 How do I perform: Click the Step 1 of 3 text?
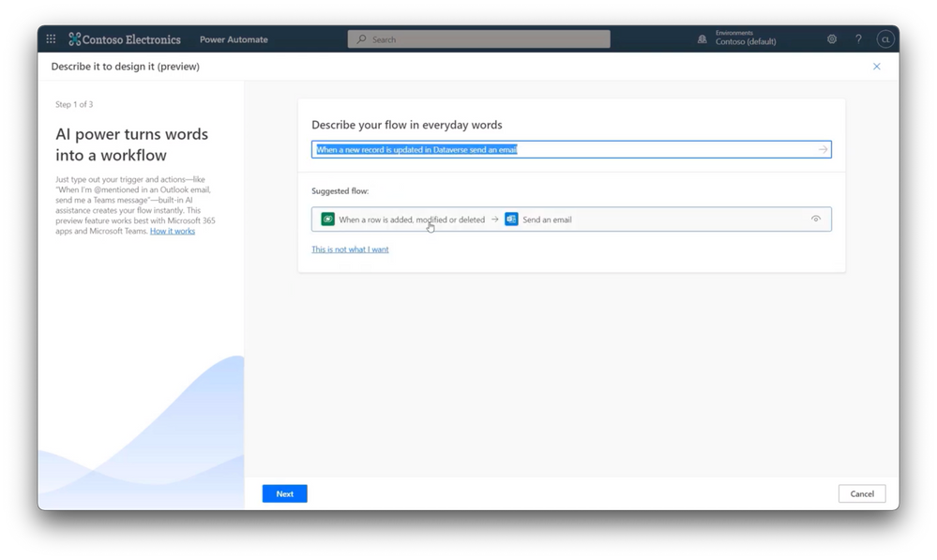74,104
